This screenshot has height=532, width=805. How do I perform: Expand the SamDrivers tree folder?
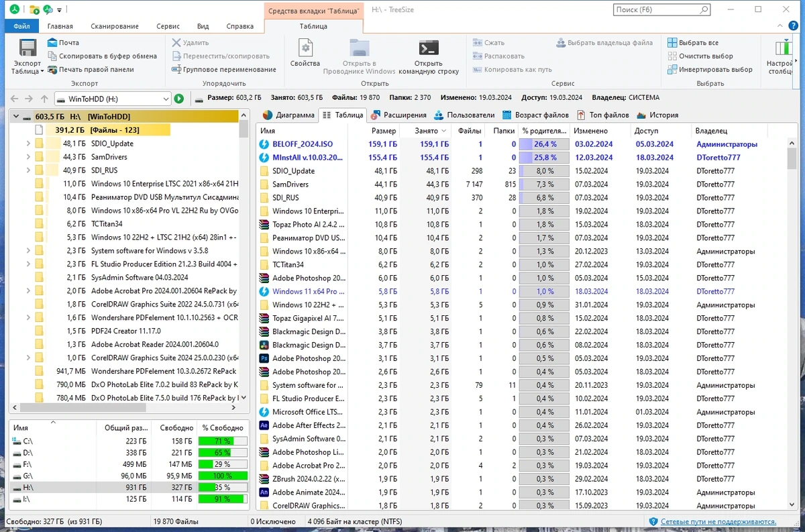pyautogui.click(x=28, y=157)
